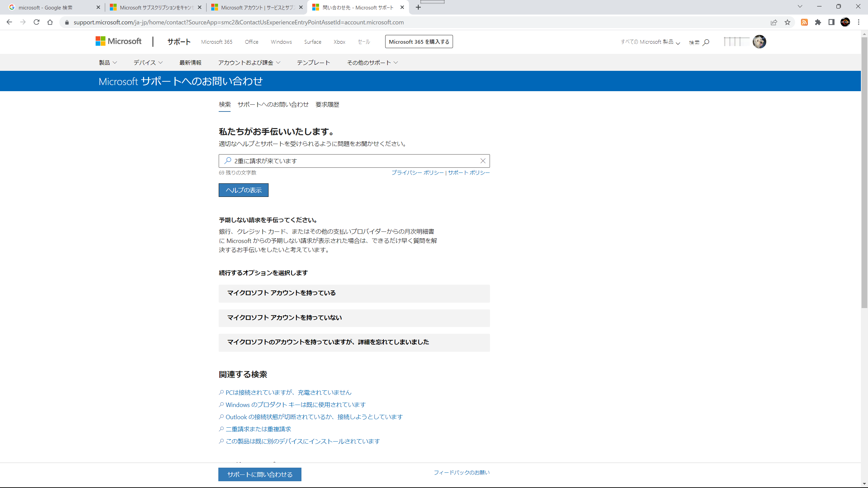Viewport: 868px width, 488px height.
Task: Go back to the previous page
Action: point(9,22)
